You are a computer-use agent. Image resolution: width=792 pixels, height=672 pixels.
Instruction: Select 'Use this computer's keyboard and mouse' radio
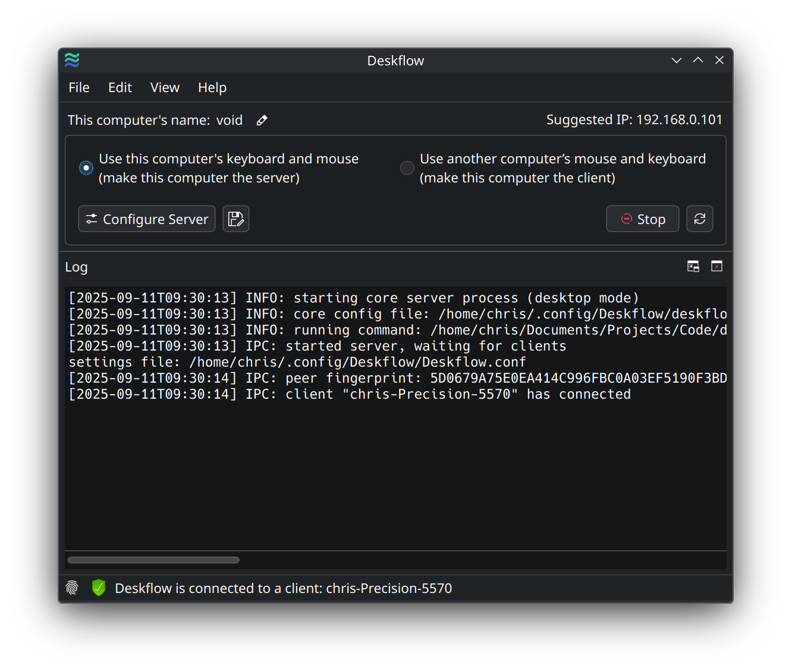click(86, 168)
